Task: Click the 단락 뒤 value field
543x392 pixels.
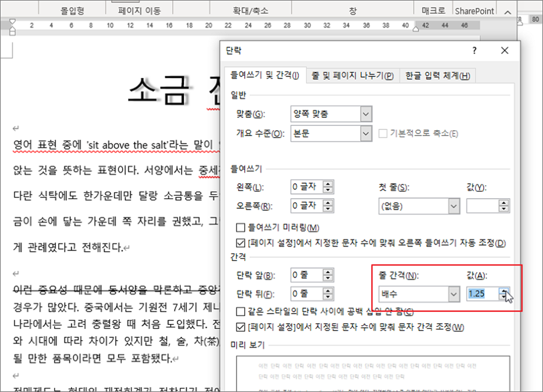Action: pyautogui.click(x=306, y=294)
